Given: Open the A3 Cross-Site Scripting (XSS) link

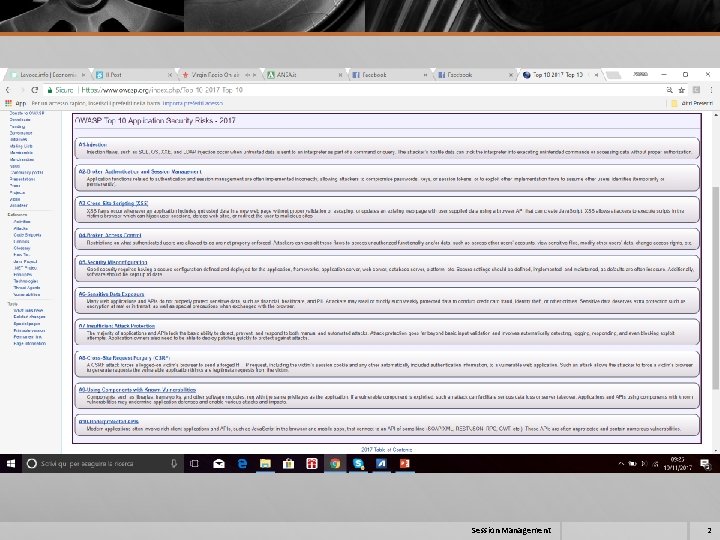Looking at the screenshot, I should click(113, 203).
